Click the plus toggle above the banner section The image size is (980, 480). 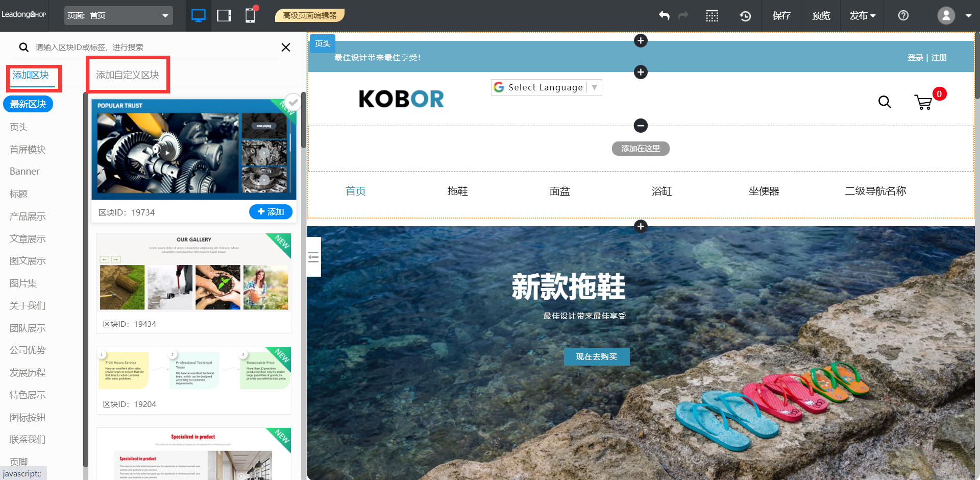641,226
